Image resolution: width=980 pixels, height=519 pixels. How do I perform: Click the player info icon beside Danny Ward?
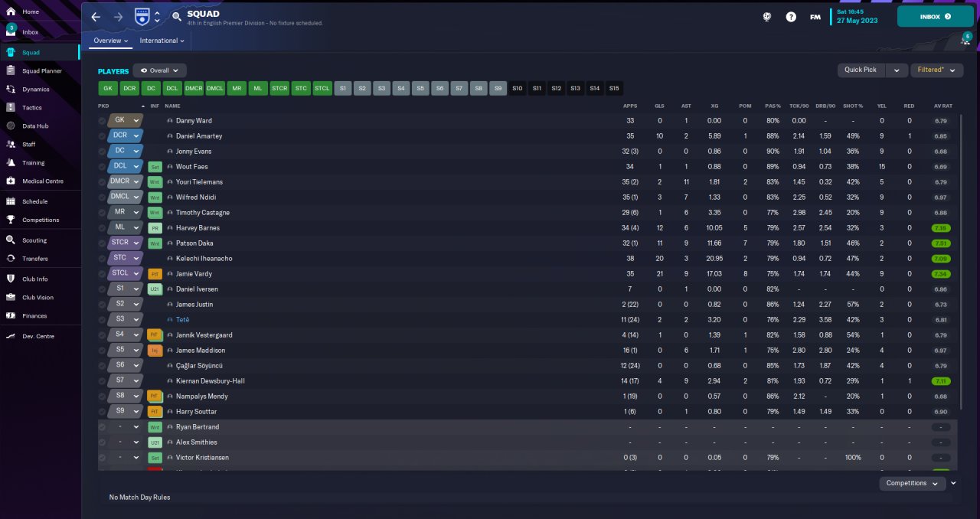[x=170, y=121]
